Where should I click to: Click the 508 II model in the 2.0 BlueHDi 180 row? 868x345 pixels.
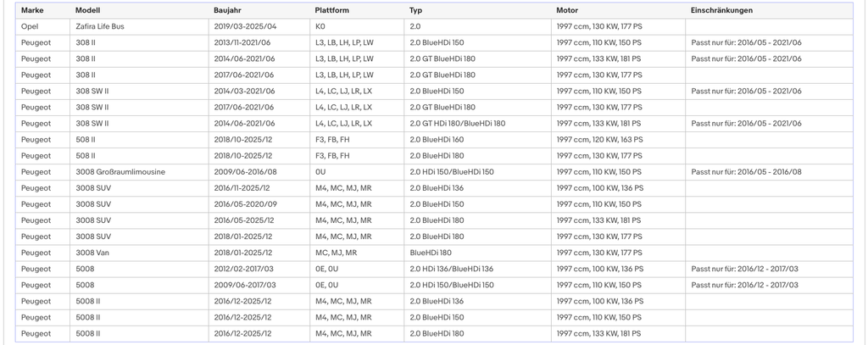pos(139,156)
